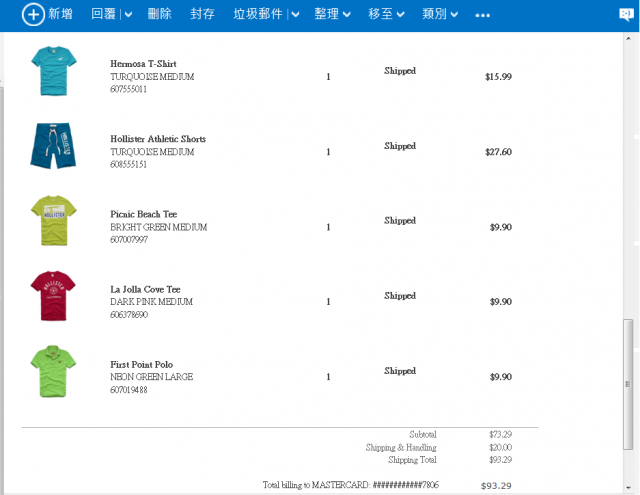The height and width of the screenshot is (495, 640).
Task: Click the New (新增) plus icon
Action: 33,14
